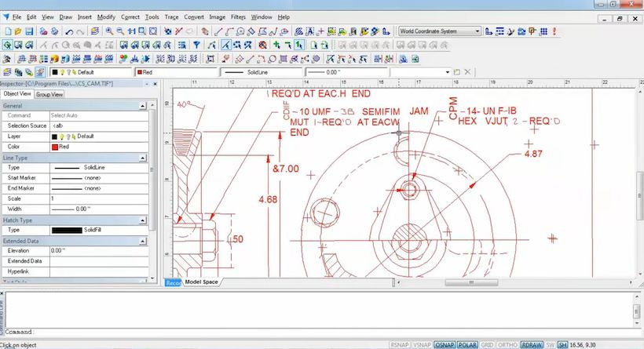Open the Red color dropdown in toolbar
644x349 pixels.
176,72
